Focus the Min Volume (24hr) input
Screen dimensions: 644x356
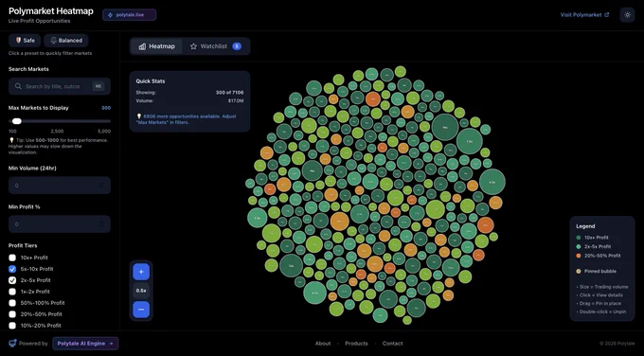click(60, 186)
